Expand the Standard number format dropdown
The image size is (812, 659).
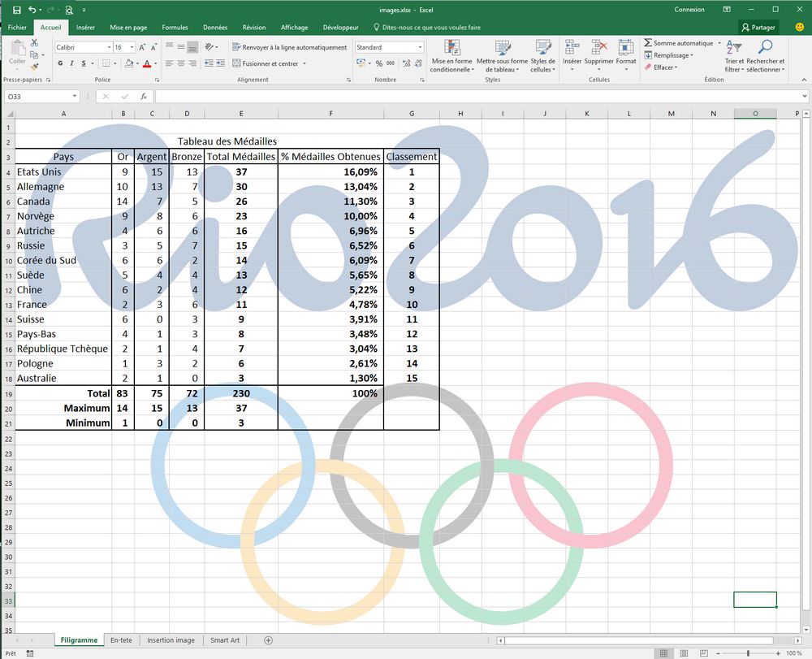pos(420,47)
